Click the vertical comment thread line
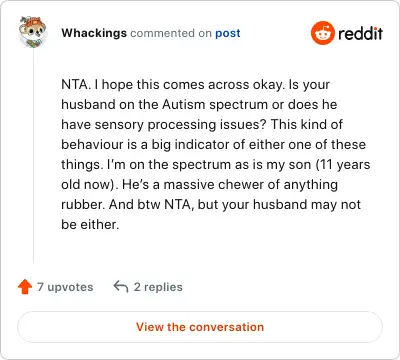Screen dimensions: 400x360 [x=33, y=156]
